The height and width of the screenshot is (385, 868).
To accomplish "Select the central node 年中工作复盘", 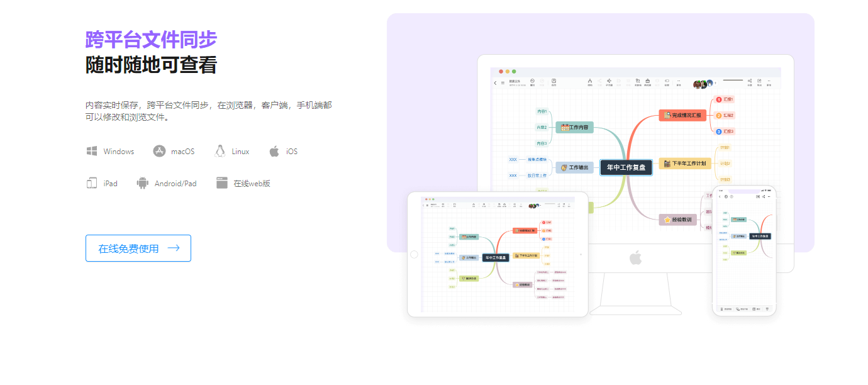I will [626, 167].
